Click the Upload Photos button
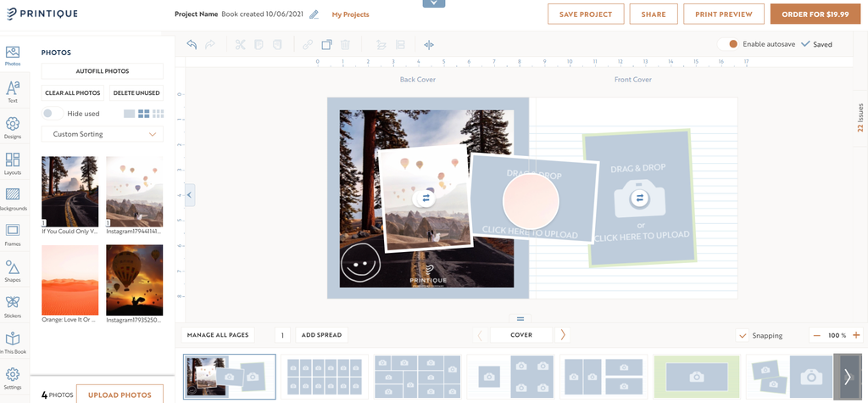The width and height of the screenshot is (868, 403). point(120,395)
